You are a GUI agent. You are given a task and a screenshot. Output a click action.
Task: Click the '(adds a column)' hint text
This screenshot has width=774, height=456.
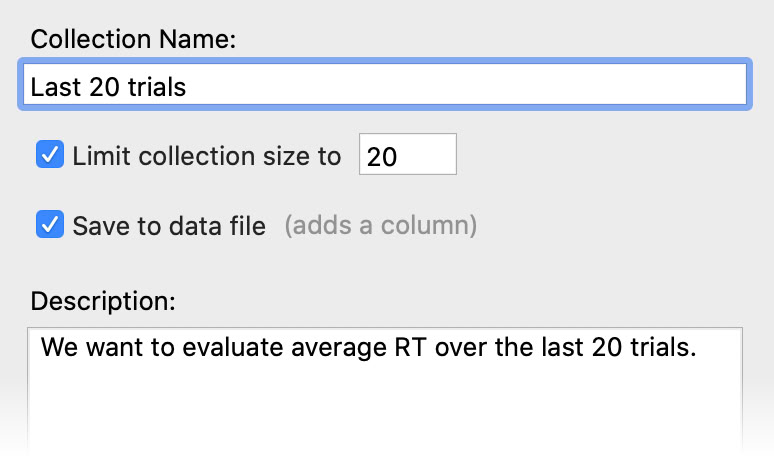pos(380,226)
